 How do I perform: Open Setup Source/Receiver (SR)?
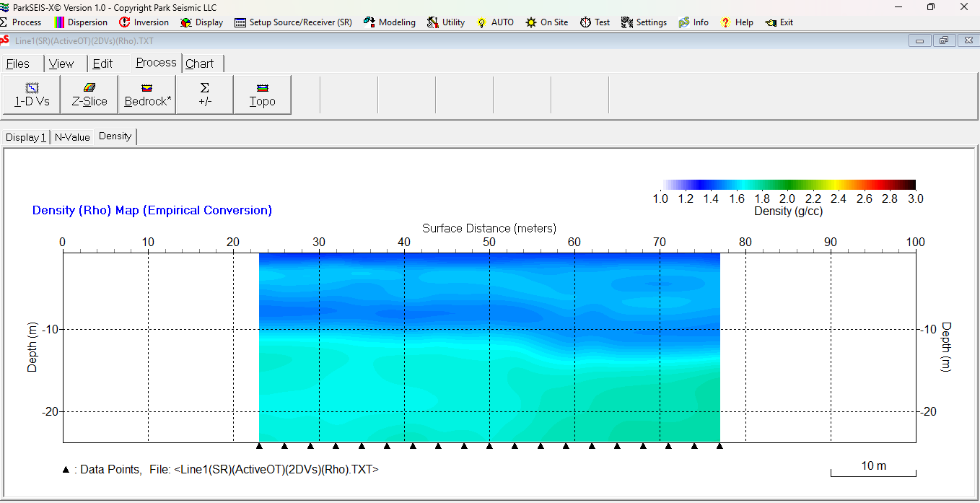(x=293, y=22)
